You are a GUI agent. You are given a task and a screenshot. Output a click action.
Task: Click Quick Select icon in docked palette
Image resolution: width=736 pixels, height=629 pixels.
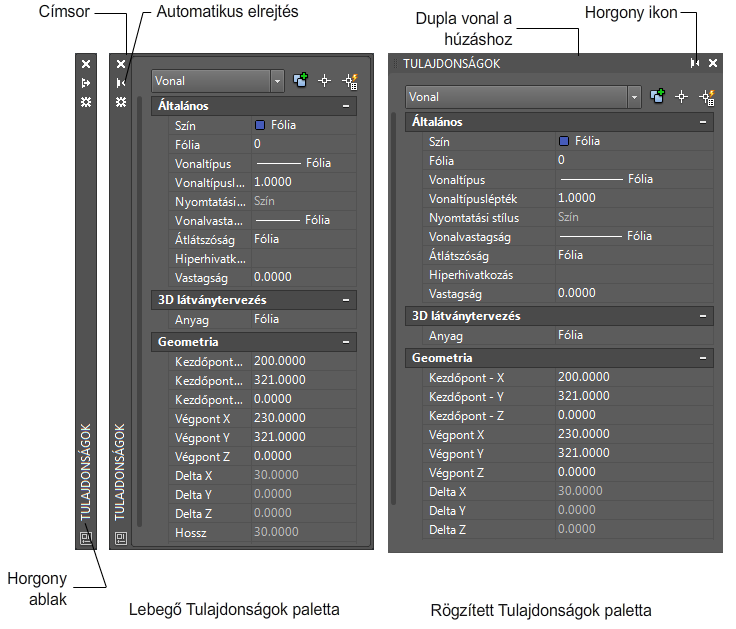706,97
